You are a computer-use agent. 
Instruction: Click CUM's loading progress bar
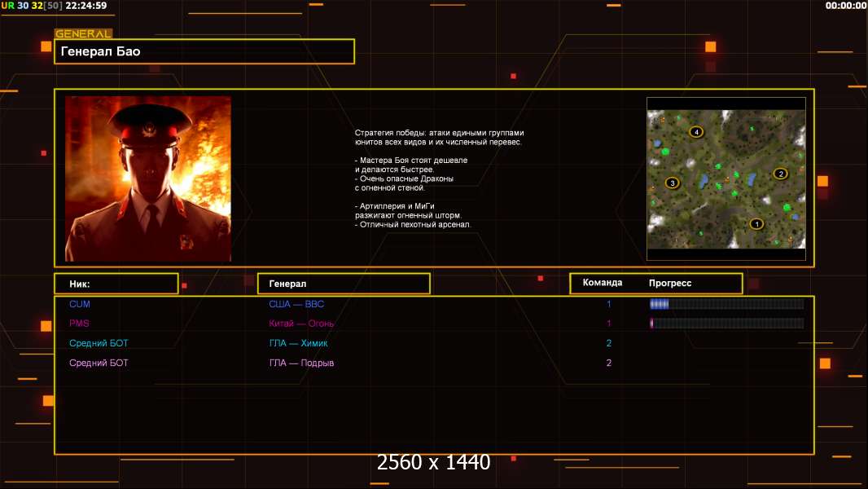[x=727, y=303]
